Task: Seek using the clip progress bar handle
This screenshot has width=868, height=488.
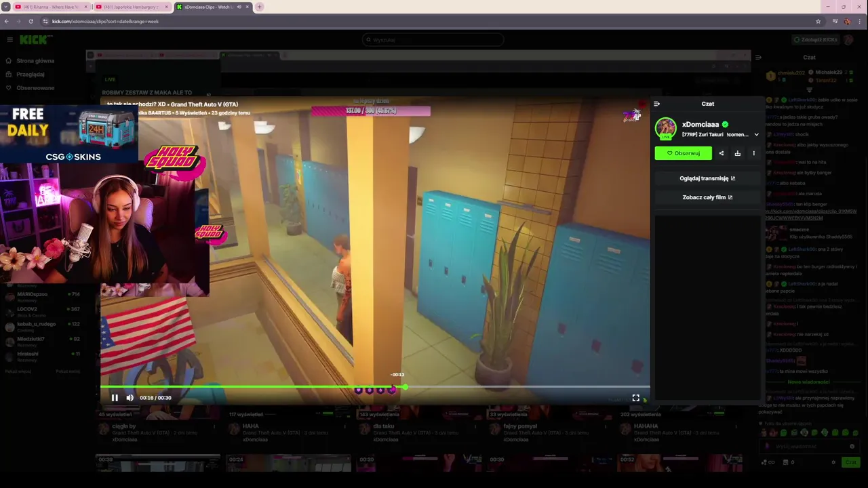Action: click(x=405, y=387)
